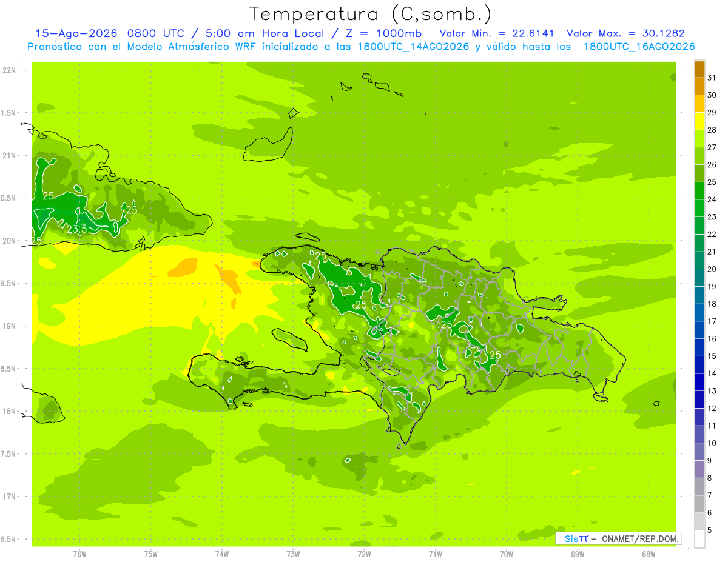Click the legend value '29'
This screenshot has width=728, height=562.
pyautogui.click(x=712, y=113)
